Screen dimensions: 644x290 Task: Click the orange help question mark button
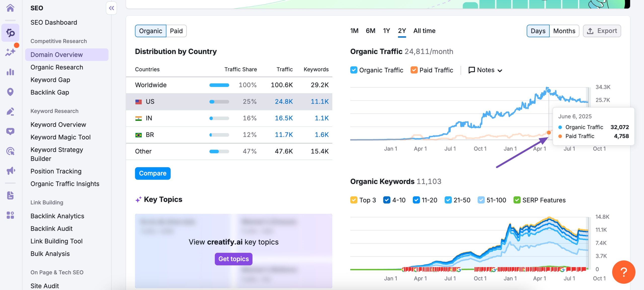[623, 272]
